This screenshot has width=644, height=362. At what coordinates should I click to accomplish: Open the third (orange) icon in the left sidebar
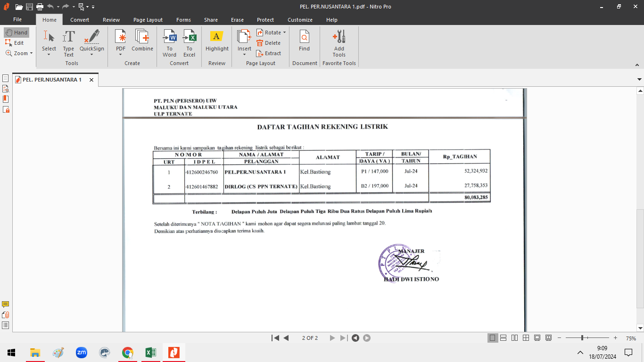[6, 99]
